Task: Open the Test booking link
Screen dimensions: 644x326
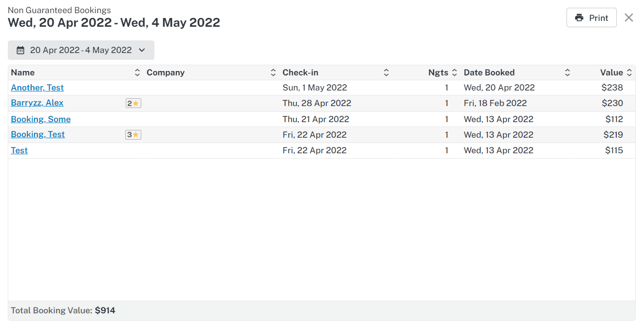Action: pos(19,150)
